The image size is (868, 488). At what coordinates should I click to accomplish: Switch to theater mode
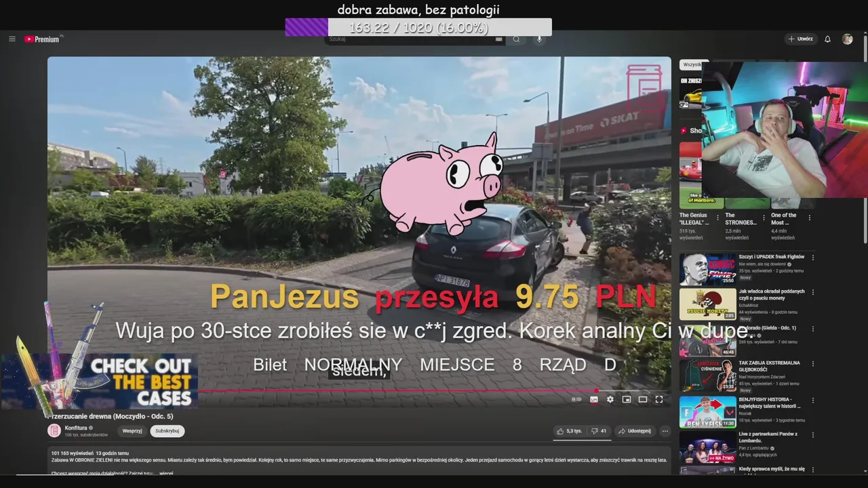click(643, 399)
